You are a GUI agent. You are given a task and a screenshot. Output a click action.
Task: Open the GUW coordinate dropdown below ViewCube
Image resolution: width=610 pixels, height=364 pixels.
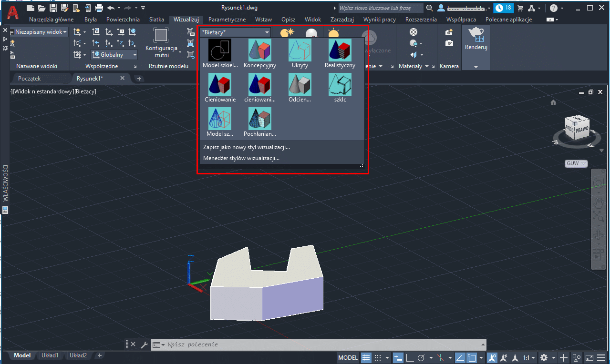click(x=576, y=163)
